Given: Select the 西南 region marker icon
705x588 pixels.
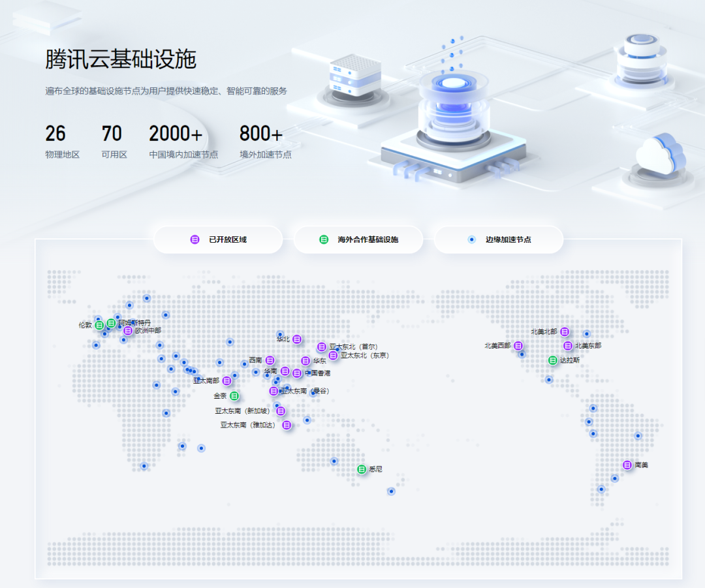Looking at the screenshot, I should [x=270, y=360].
